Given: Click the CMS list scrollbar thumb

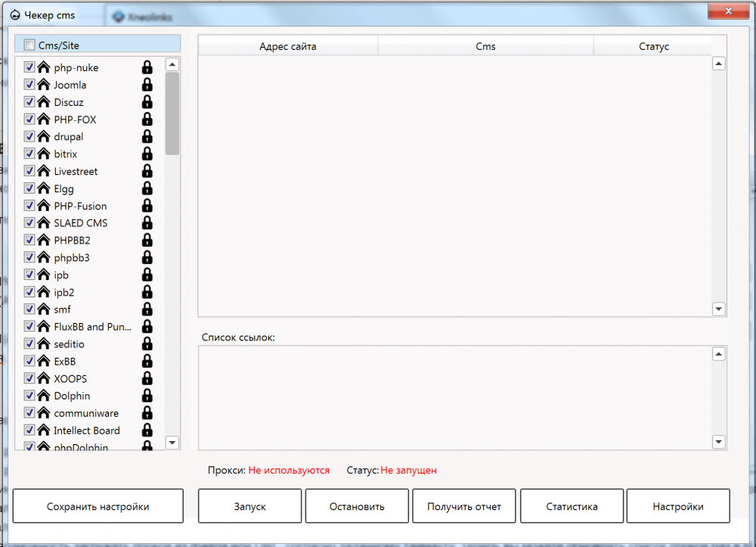Looking at the screenshot, I should pyautogui.click(x=172, y=113).
